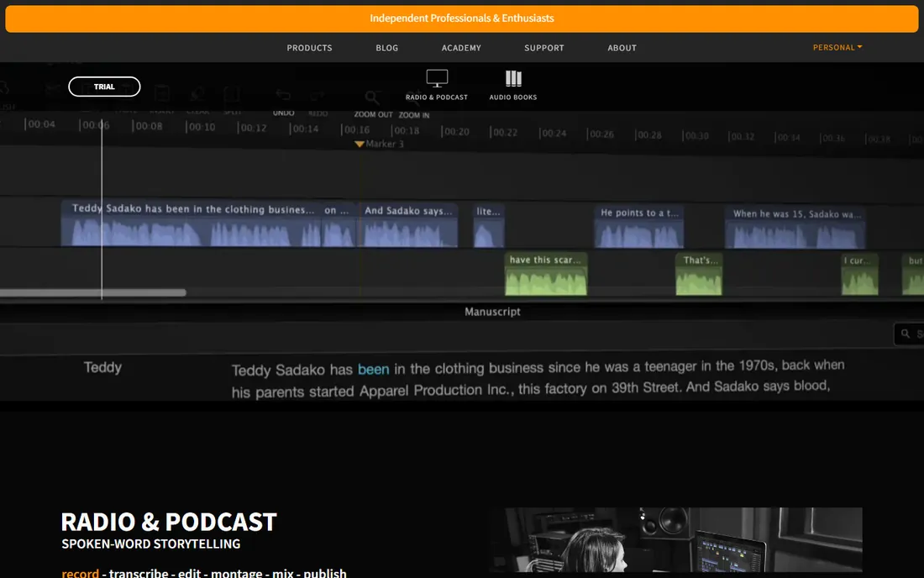
Task: Click the 'Teddy' speaker name
Action: coord(102,367)
